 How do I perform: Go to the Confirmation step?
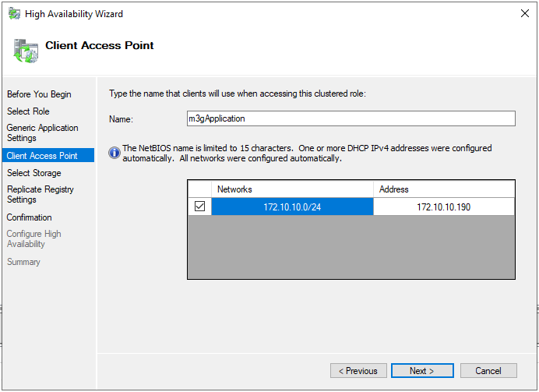[x=30, y=217]
